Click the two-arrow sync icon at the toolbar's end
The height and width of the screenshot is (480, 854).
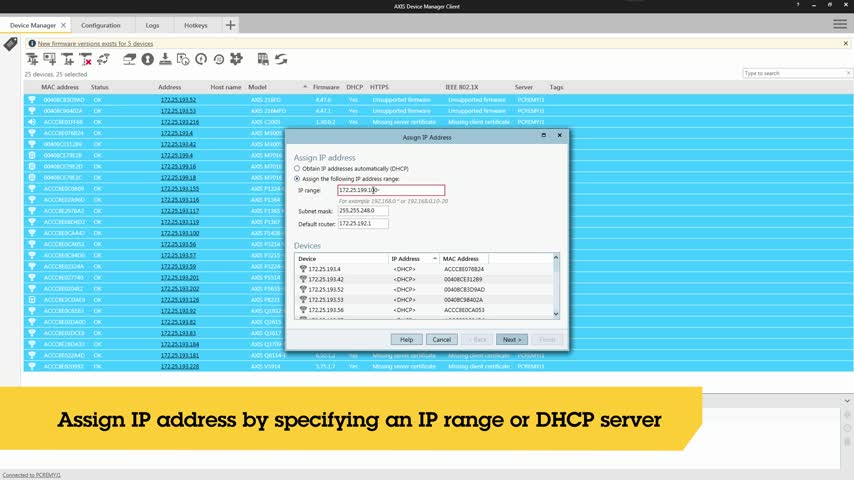(x=281, y=59)
